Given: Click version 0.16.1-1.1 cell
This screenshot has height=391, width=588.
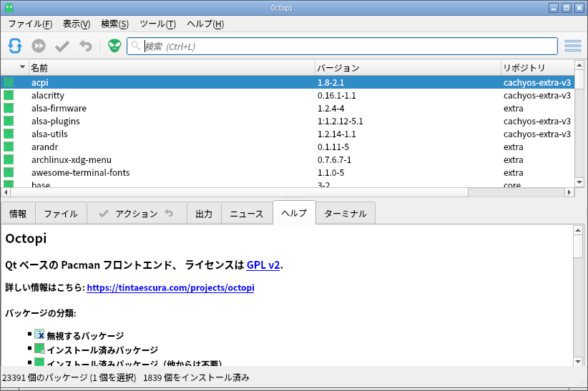Looking at the screenshot, I should [337, 96].
